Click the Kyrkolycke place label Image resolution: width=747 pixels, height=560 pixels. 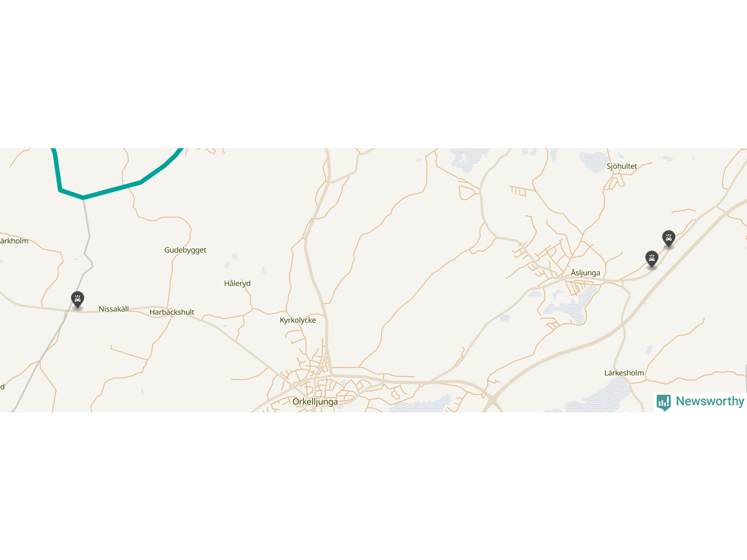pyautogui.click(x=298, y=320)
